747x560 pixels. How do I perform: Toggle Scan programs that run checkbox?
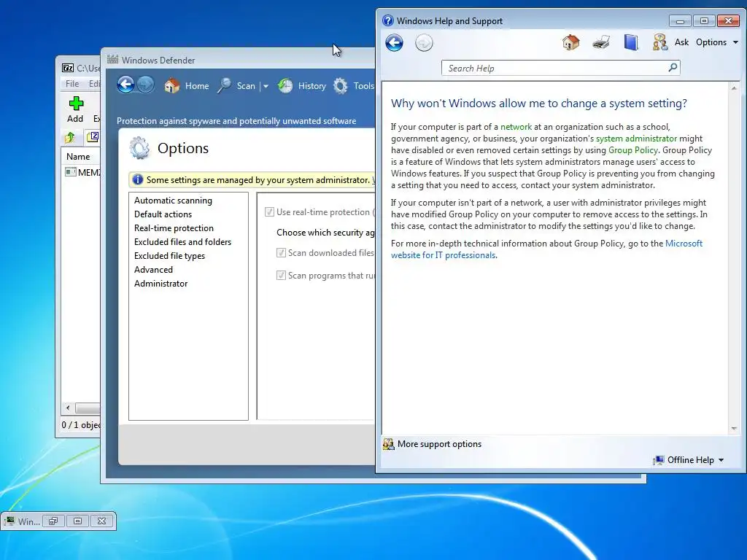click(281, 275)
